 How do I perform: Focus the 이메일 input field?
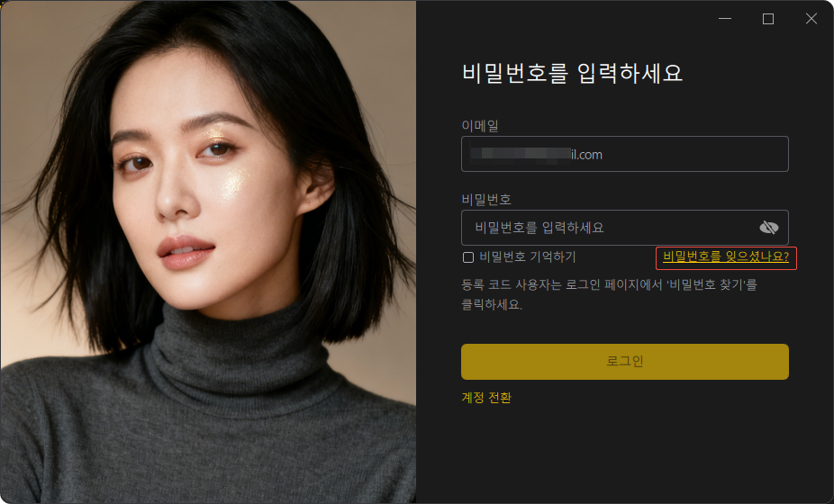624,154
